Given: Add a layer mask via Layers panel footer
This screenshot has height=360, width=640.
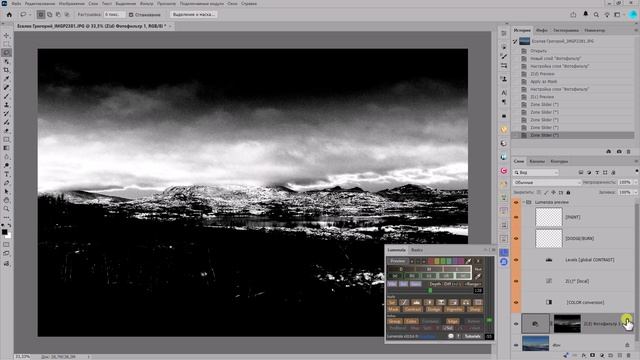Looking at the screenshot, I should pos(593,356).
